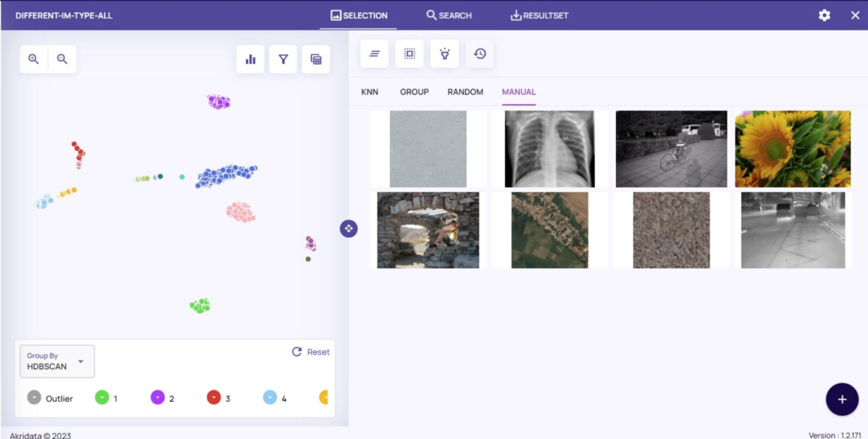This screenshot has width=868, height=439.
Task: Select the chest X-ray thumbnail
Action: pyautogui.click(x=549, y=148)
